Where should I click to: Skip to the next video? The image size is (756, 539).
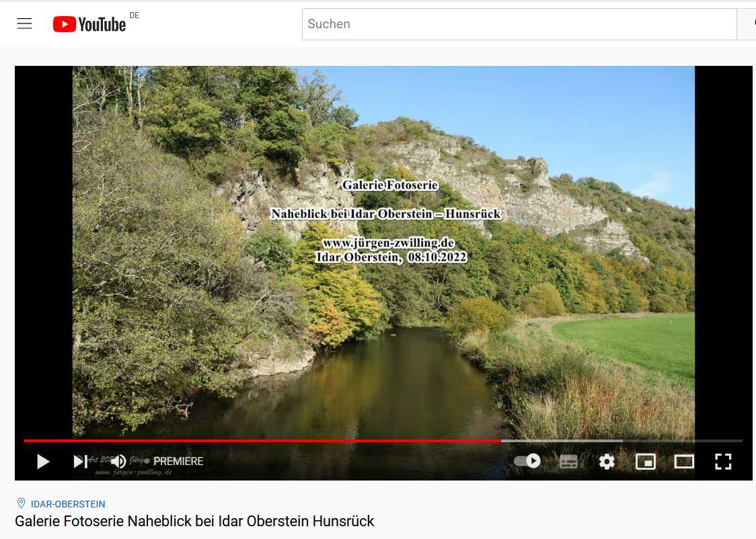click(80, 462)
